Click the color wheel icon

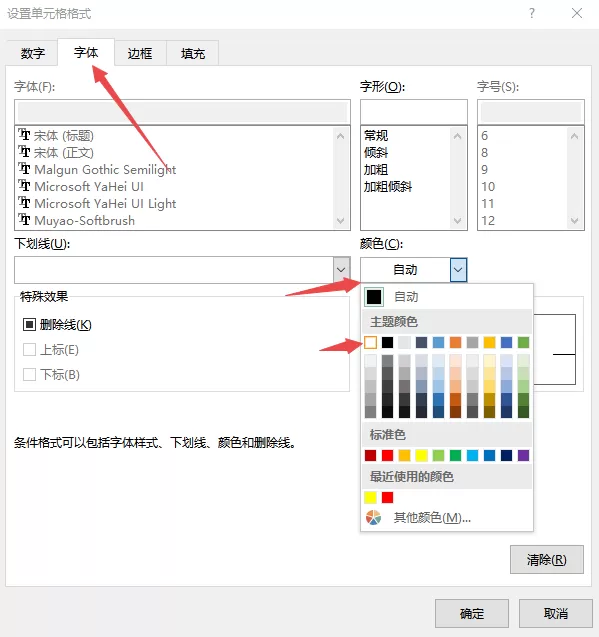[373, 518]
